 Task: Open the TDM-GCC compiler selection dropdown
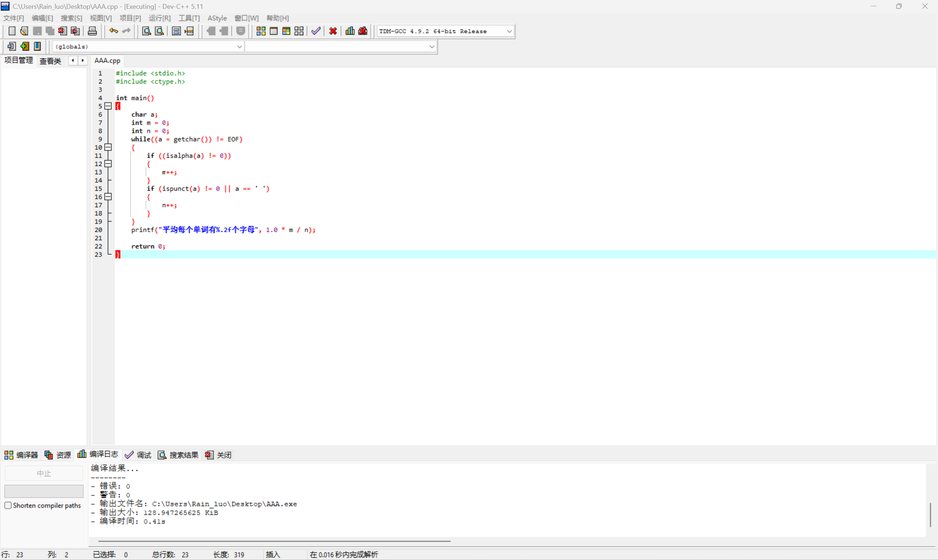(509, 31)
